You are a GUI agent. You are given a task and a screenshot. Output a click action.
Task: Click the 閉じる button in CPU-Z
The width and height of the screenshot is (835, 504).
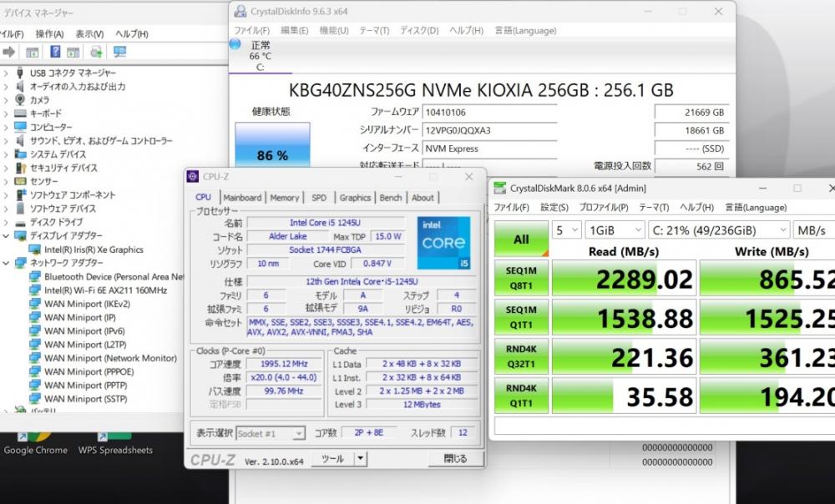click(456, 458)
